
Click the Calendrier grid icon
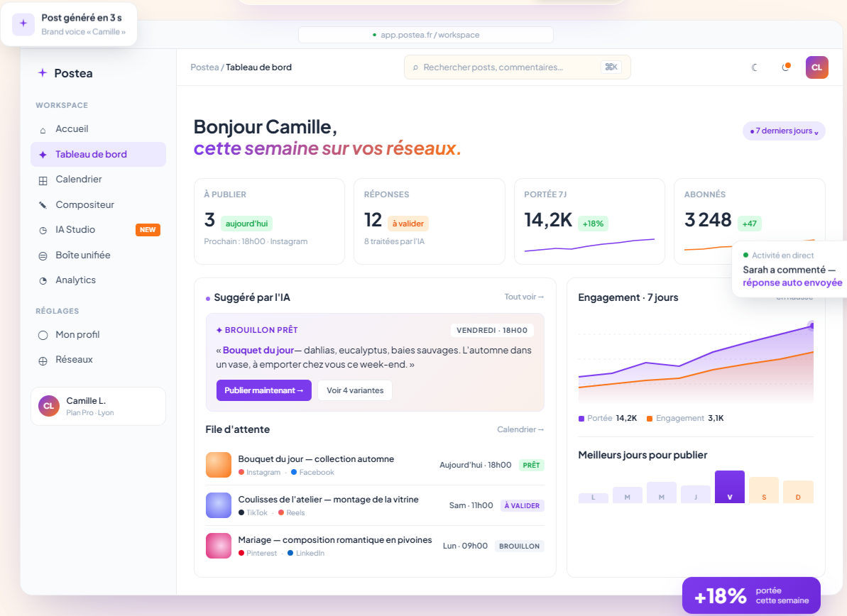click(43, 181)
